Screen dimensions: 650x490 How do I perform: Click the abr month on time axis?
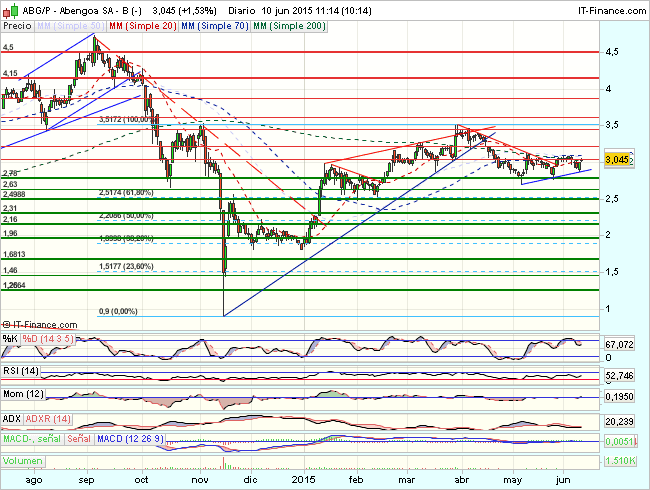point(462,480)
